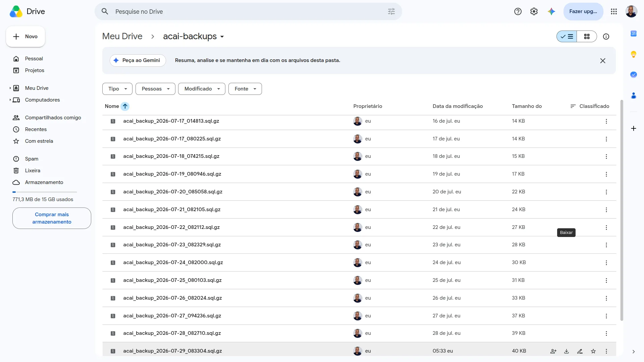Screen dimensions: 644x362
Task: Click Peça ao Gemini button
Action: (138, 60)
